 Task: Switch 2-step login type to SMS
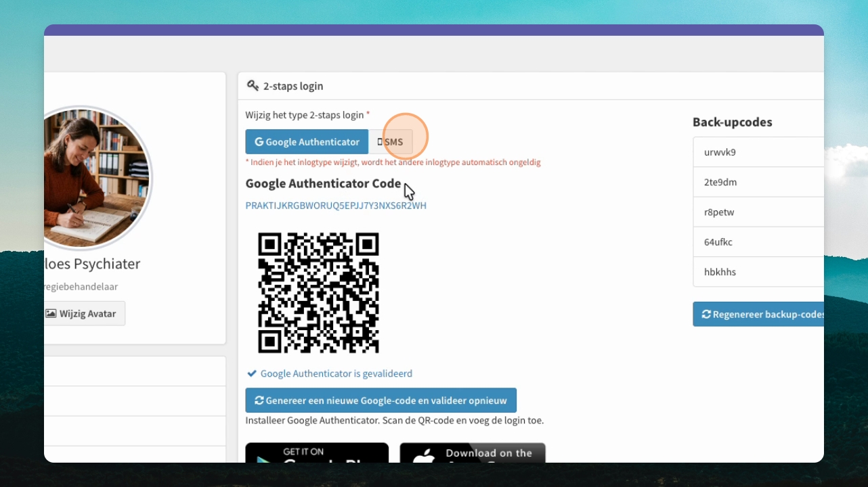(x=391, y=142)
